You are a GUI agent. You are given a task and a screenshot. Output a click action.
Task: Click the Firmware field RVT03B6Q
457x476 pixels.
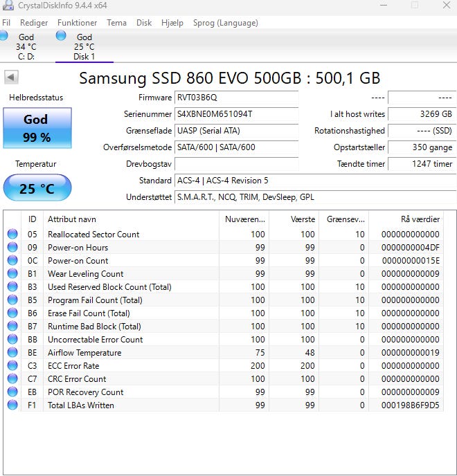[236, 98]
